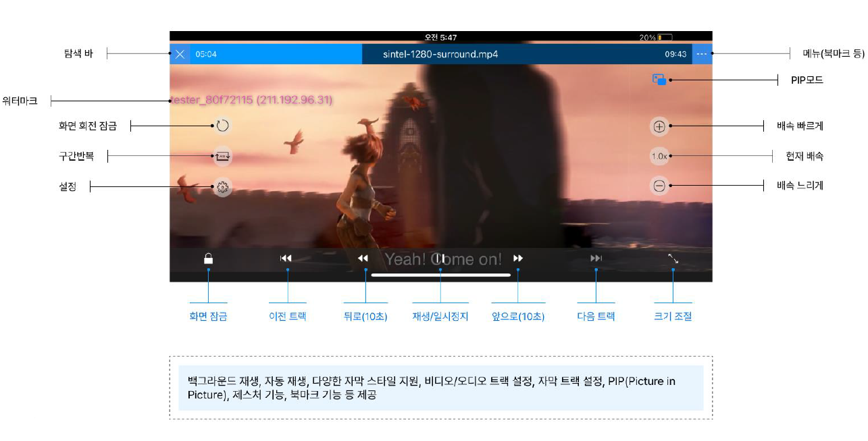Click the 현재 배속 label
The width and height of the screenshot is (868, 441).
click(805, 156)
